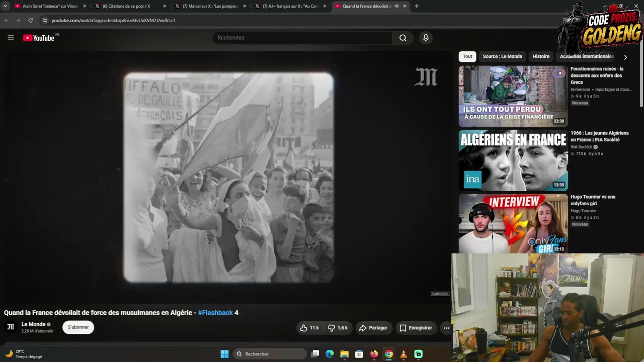Open the Le Monde channel avatar

click(x=11, y=327)
